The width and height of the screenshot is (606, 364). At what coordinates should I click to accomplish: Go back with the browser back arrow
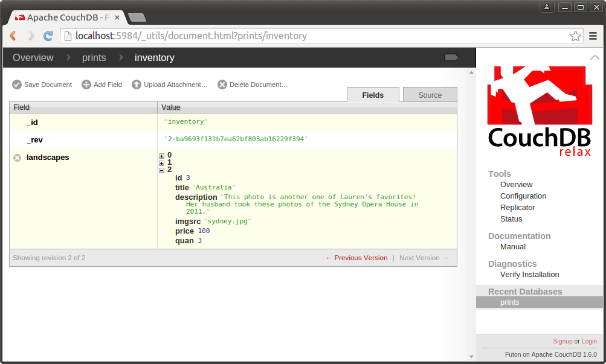pyautogui.click(x=13, y=36)
